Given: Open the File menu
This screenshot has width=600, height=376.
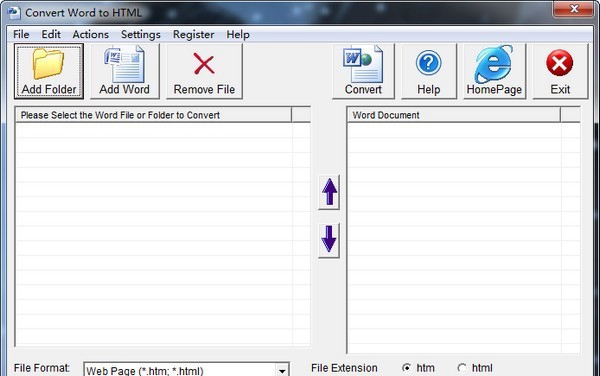Looking at the screenshot, I should 21,34.
